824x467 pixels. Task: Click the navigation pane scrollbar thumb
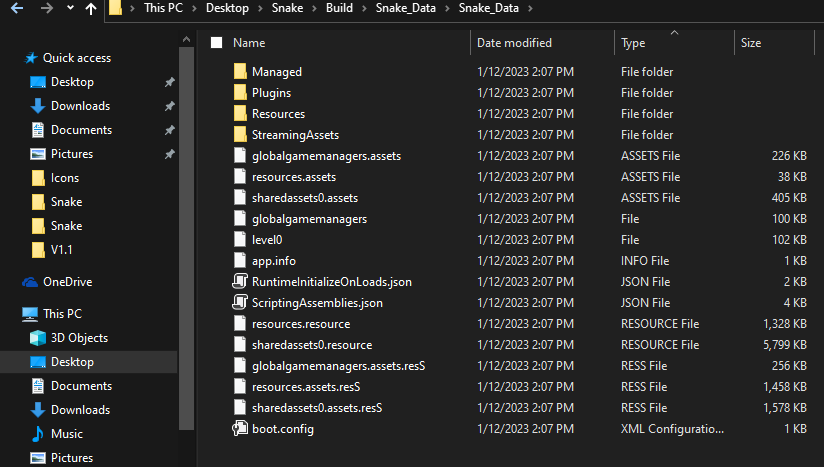[x=186, y=238]
